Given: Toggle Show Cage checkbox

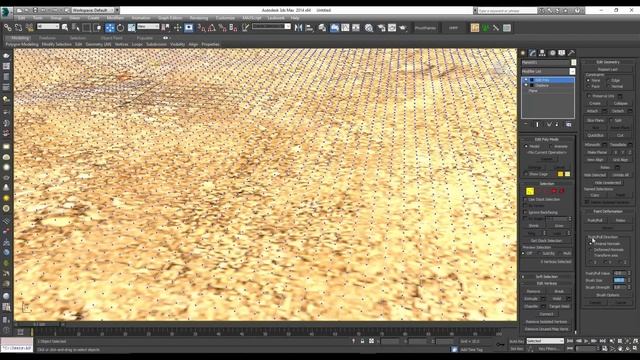Looking at the screenshot, I should [526, 174].
